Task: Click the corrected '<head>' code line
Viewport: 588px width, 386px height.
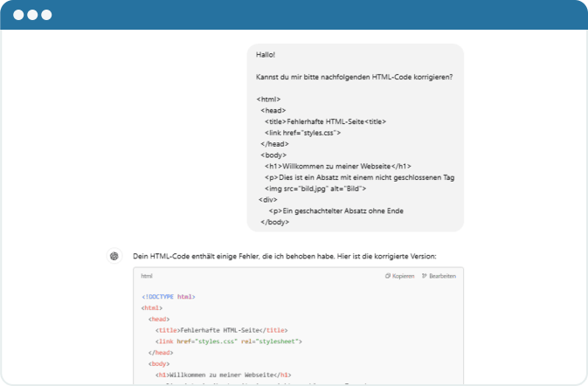Action: point(159,320)
